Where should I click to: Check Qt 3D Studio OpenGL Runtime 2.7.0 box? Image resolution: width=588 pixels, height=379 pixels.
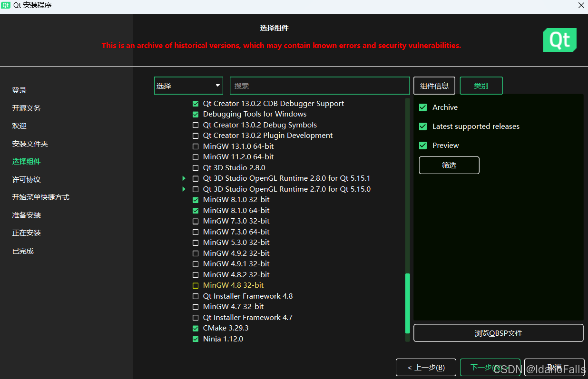click(x=196, y=189)
